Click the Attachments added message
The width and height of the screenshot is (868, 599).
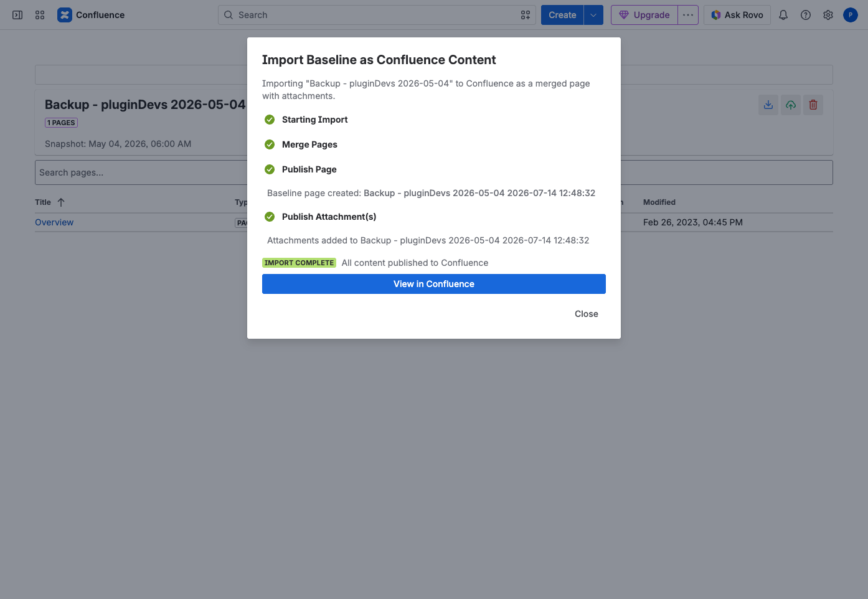tap(428, 240)
